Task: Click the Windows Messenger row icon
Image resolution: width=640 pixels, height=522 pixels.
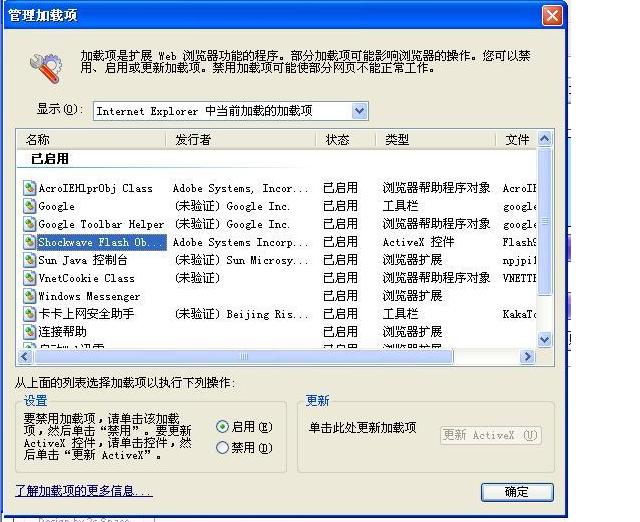Action: [x=29, y=295]
